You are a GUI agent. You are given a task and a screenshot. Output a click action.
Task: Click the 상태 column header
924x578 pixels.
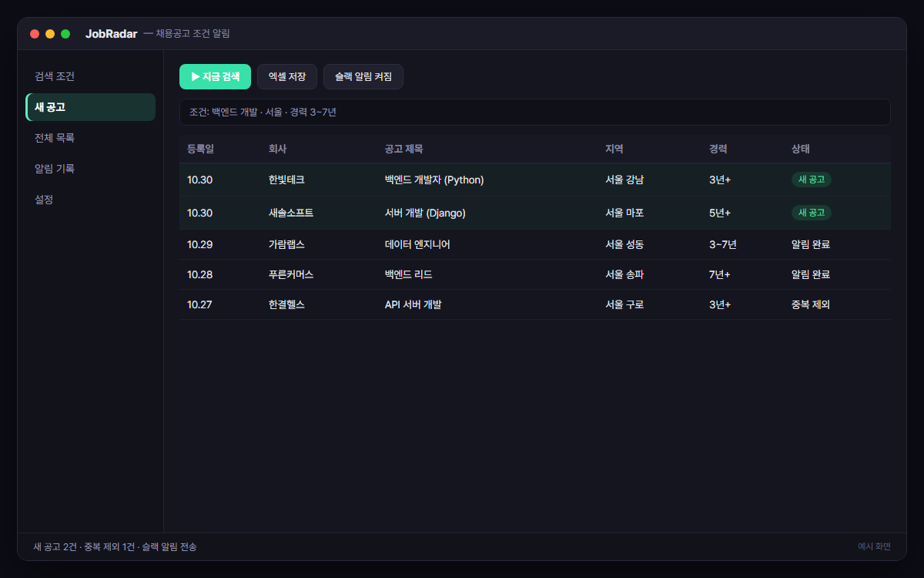coord(801,149)
